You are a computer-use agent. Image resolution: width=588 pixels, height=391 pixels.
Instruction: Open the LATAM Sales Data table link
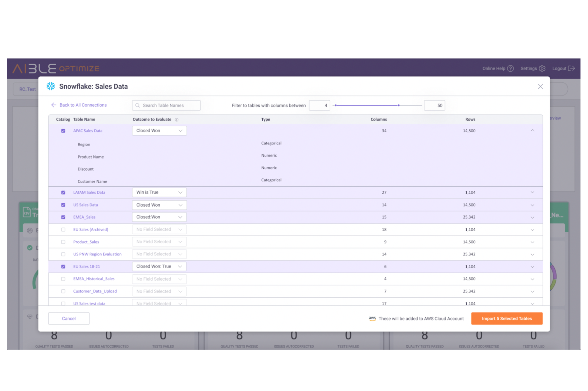89,192
